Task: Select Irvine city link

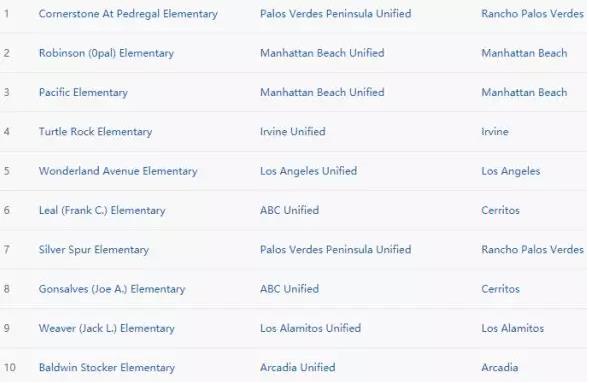Action: 495,132
